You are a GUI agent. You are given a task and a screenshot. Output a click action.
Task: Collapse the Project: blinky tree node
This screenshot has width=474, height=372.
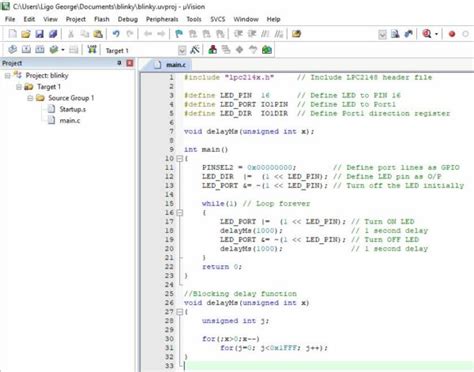point(7,76)
